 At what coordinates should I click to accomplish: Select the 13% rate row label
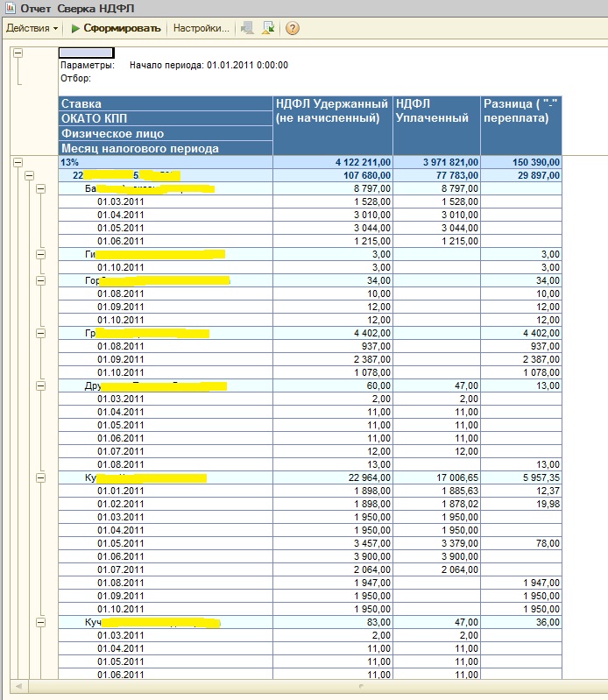[166, 162]
